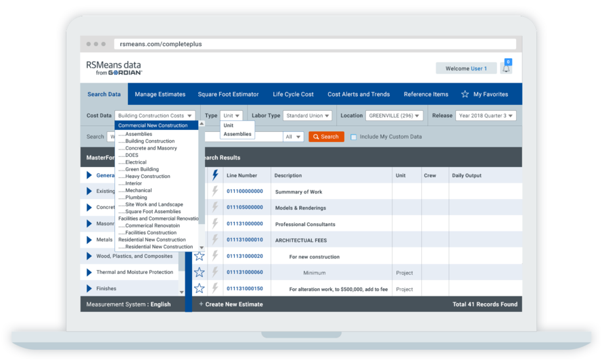Click the dropdown list scroll up arrow
602x364 pixels.
(202, 124)
